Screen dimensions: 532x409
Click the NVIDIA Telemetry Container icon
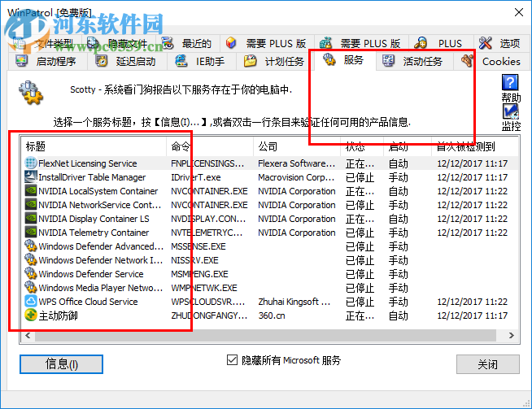tap(31, 233)
